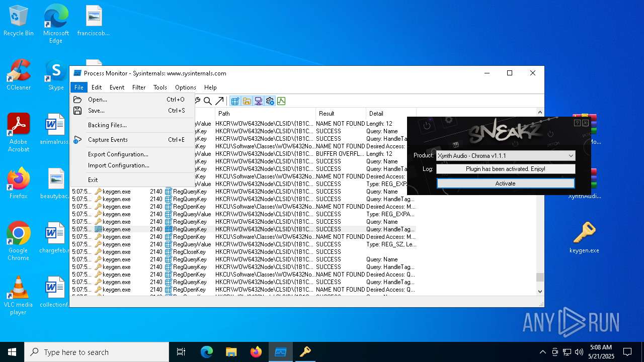Toggle Capture Events in File menu
Screen dimensions: 644x362
click(132, 140)
